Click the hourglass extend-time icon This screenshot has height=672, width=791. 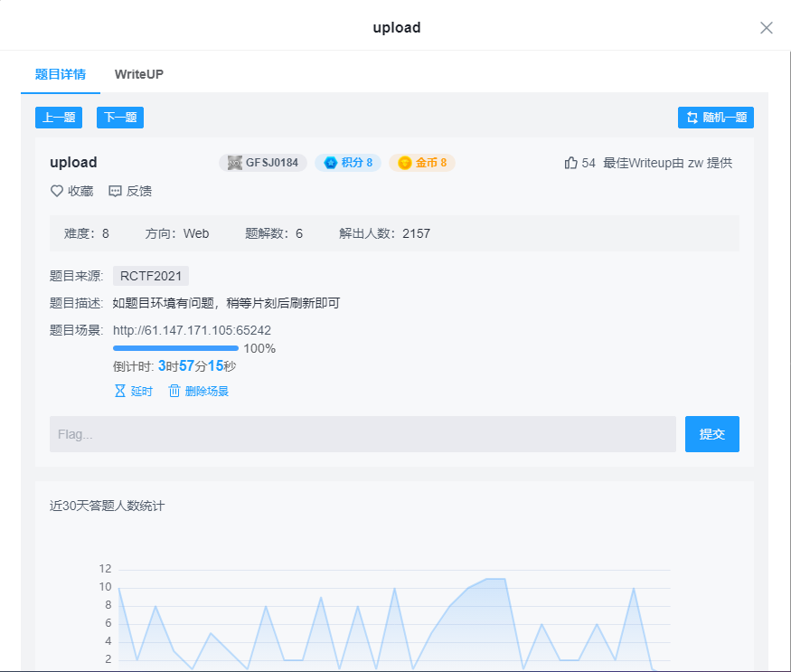(120, 391)
